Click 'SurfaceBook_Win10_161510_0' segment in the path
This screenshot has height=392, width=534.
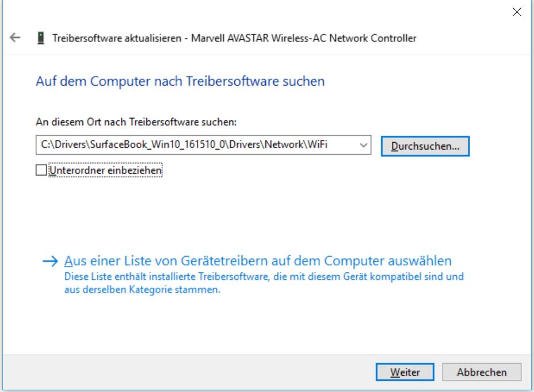[157, 144]
